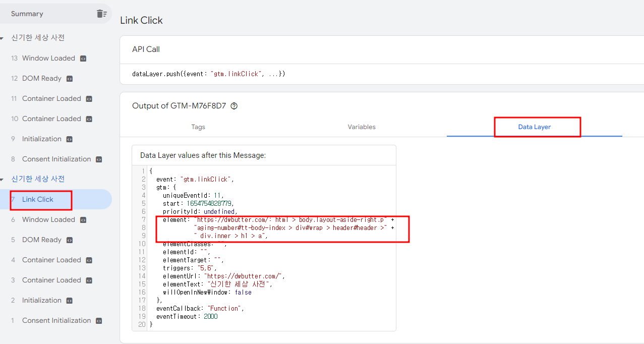Click the code icon beside 11 Container Loaded
This screenshot has width=644, height=344.
click(89, 99)
